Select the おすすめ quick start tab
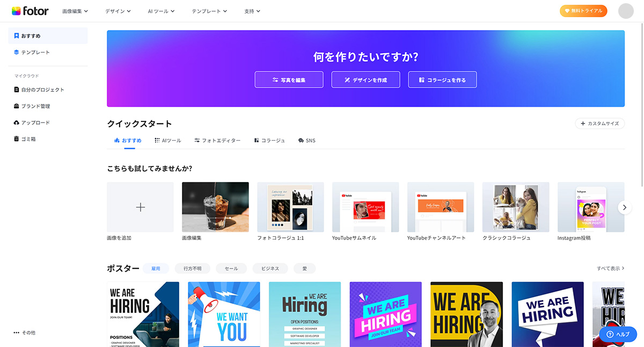 coord(128,141)
